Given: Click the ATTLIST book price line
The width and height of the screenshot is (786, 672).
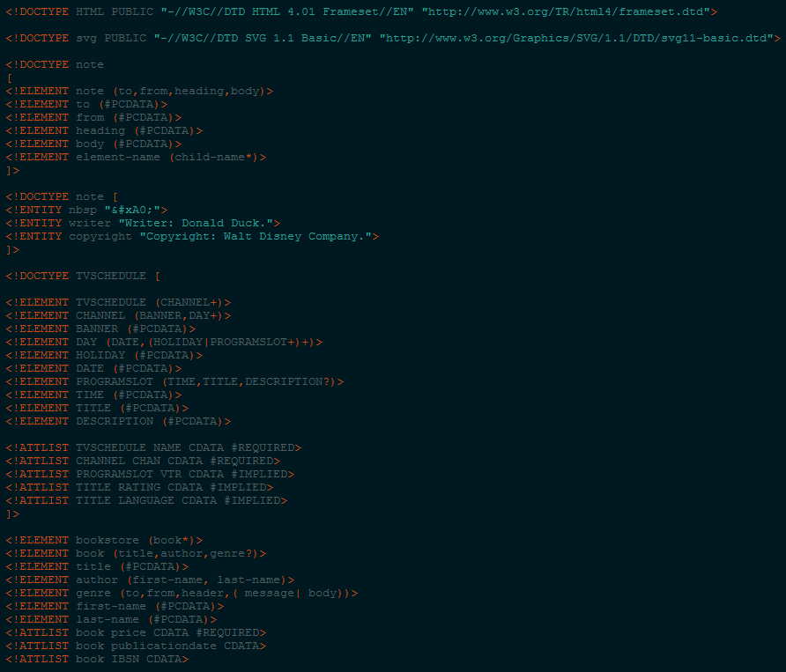Looking at the screenshot, I should [x=136, y=632].
